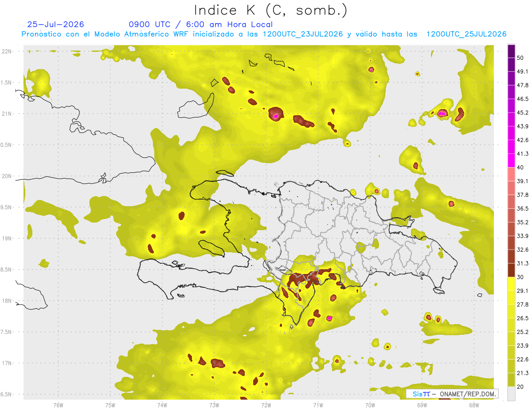
Task: Click the "75W" longitude label
Action: click(110, 405)
